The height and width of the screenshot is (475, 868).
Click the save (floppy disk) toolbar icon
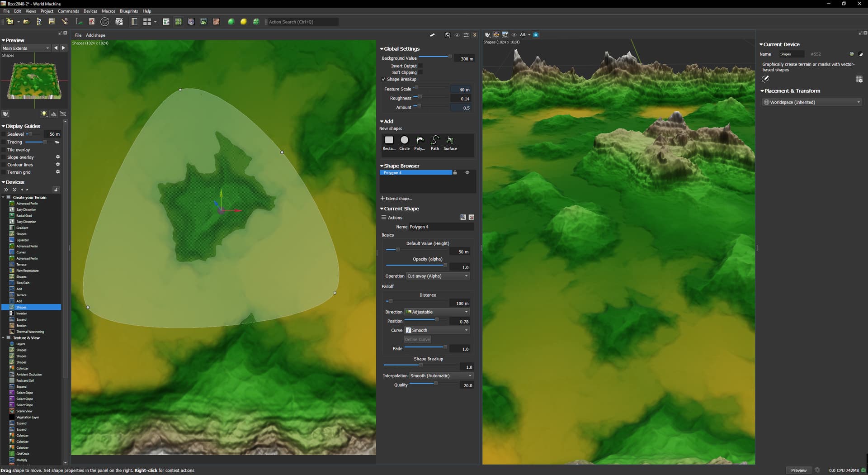52,22
